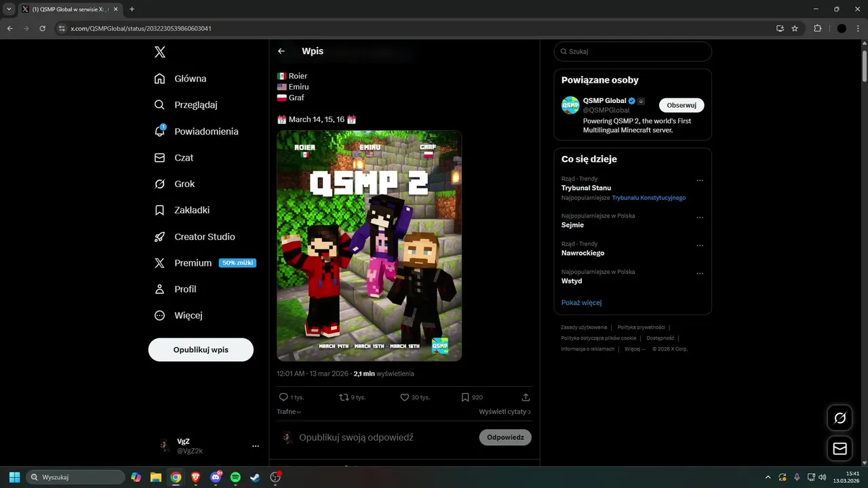Viewport: 868px width, 488px height.
Task: Open Informacja o reklamach link
Action: (x=587, y=349)
